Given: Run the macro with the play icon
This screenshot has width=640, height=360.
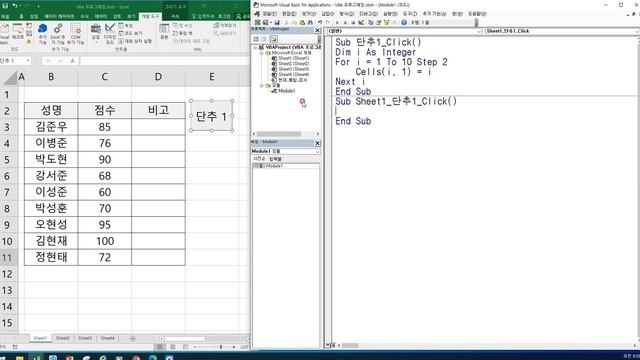Looking at the screenshot, I should click(337, 22).
